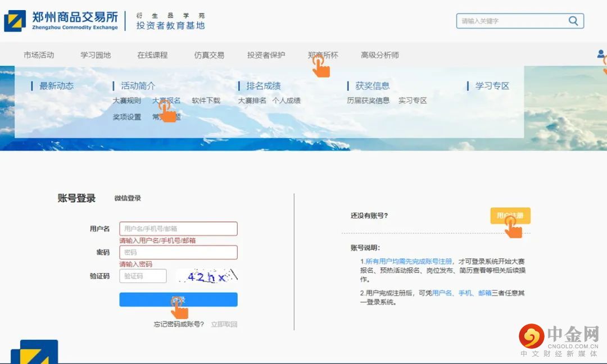607x364 pixels.
Task: Click 立即取回 to recover password
Action: pos(224,324)
